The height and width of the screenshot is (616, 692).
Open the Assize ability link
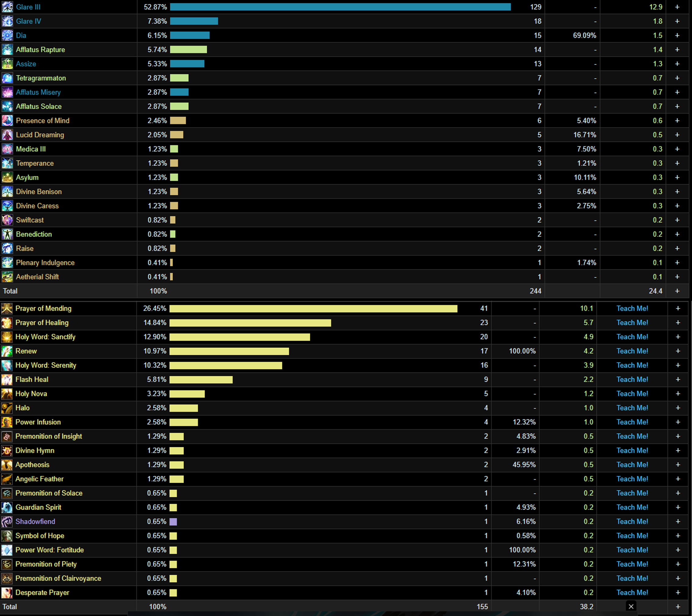coord(26,64)
